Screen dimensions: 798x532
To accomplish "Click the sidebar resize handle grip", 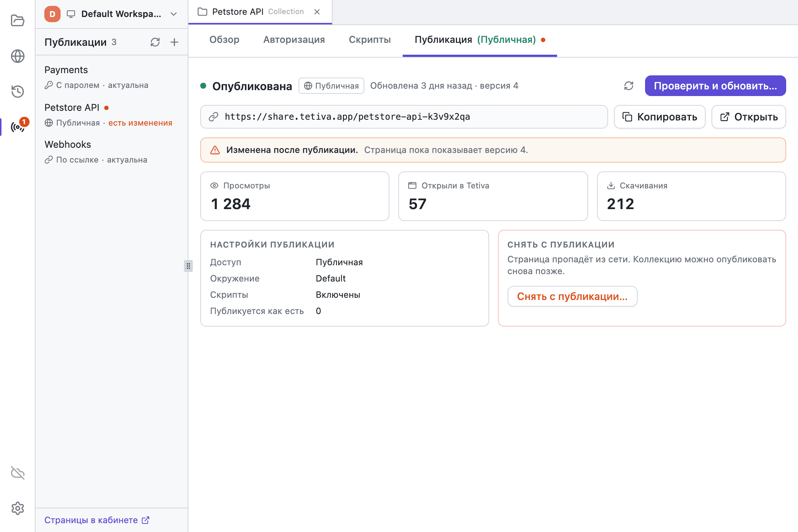I will 188,266.
